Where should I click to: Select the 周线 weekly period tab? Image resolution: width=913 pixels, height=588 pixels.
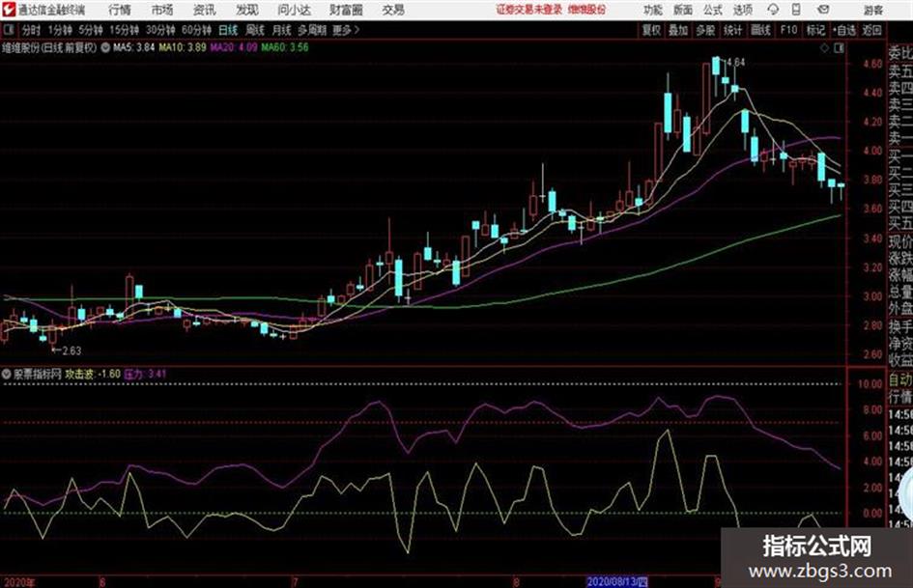point(254,30)
